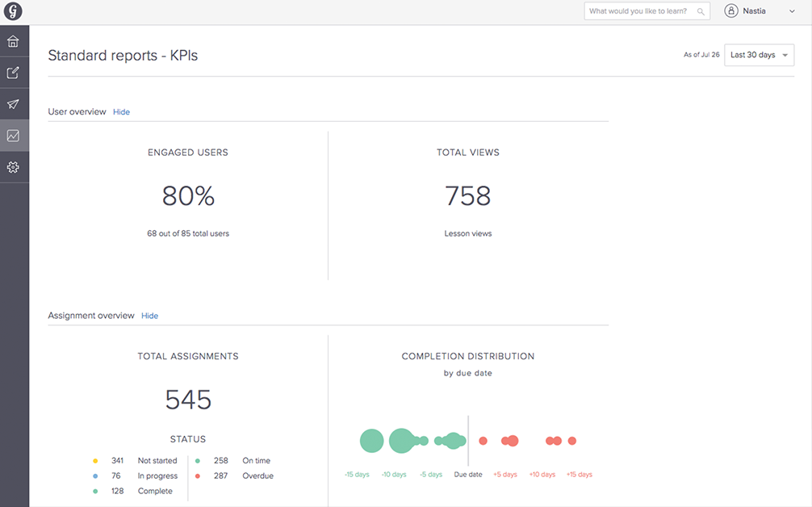Click the Grovo logo at top left
Screen dimensions: 812x507
13,11
